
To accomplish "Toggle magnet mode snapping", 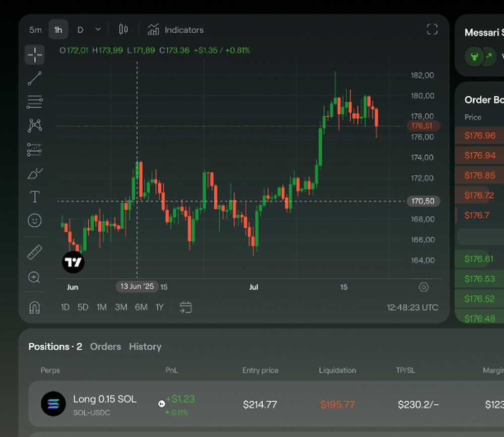I will (x=35, y=308).
